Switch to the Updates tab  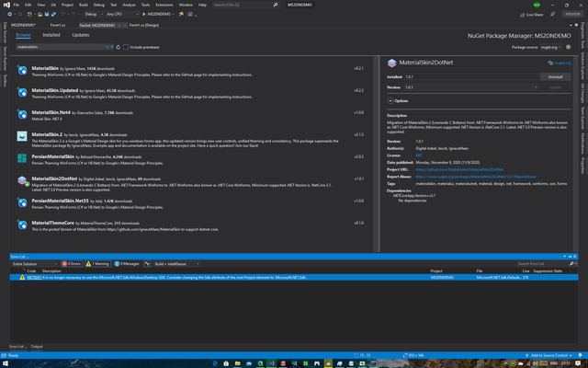[x=81, y=35]
